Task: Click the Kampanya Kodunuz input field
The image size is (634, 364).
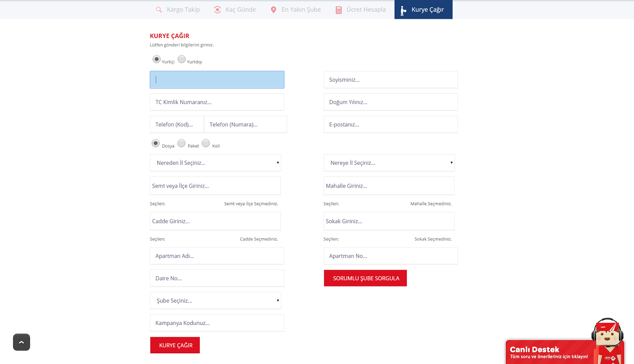Action: pos(217,323)
